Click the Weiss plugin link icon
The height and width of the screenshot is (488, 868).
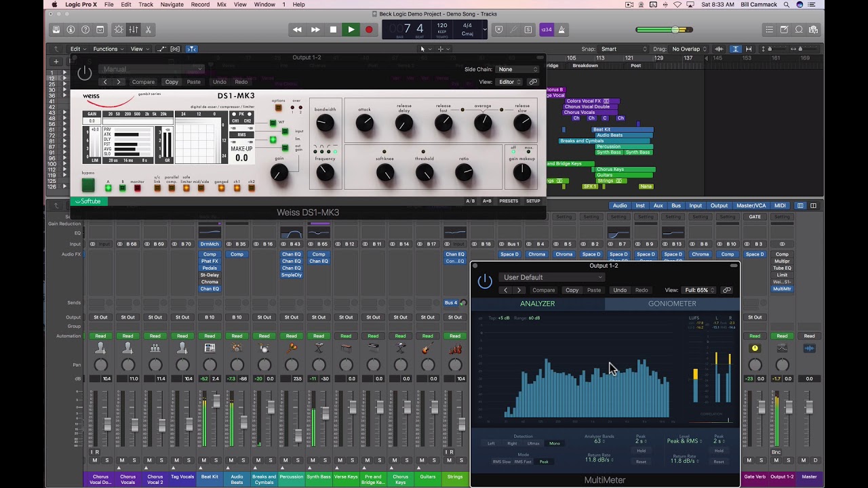tap(533, 82)
